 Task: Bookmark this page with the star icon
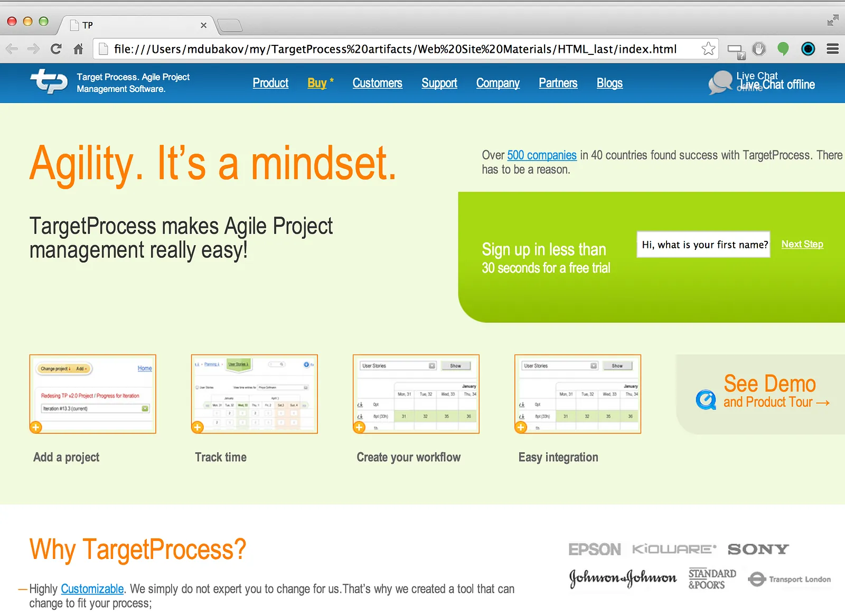point(708,49)
